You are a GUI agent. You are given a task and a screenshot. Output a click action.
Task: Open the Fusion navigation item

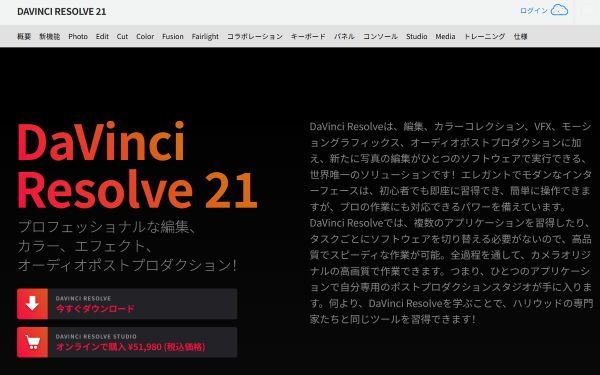point(173,36)
